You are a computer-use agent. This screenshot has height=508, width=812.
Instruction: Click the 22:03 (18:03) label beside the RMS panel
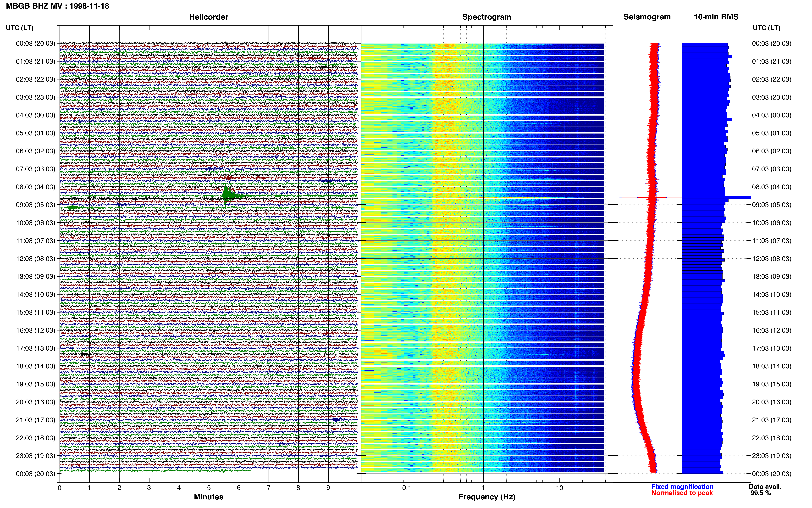(771, 438)
